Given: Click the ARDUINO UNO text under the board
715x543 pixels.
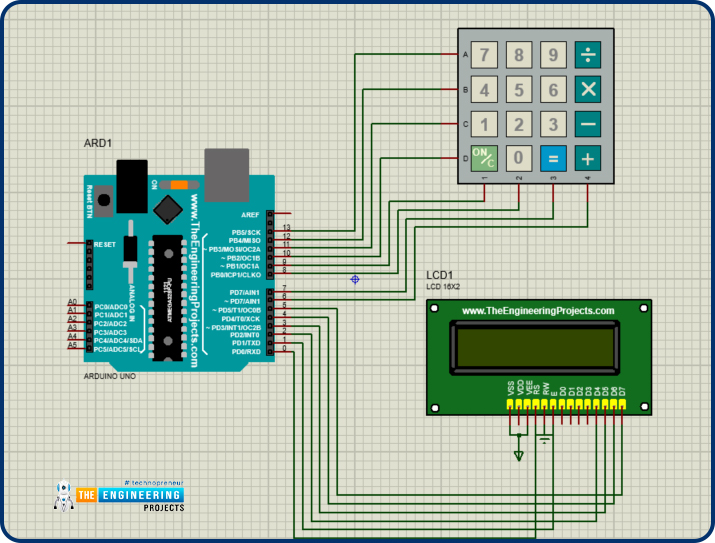Looking at the screenshot, I should 109,376.
